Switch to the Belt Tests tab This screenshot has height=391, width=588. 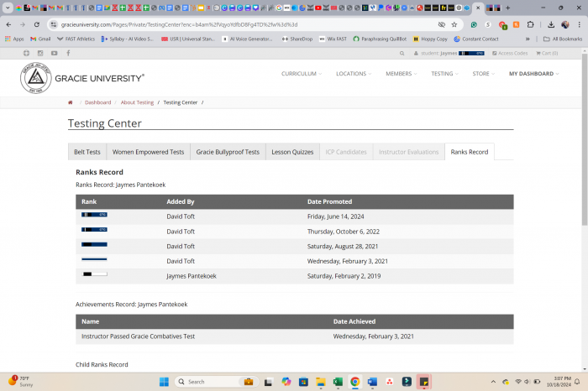point(87,152)
